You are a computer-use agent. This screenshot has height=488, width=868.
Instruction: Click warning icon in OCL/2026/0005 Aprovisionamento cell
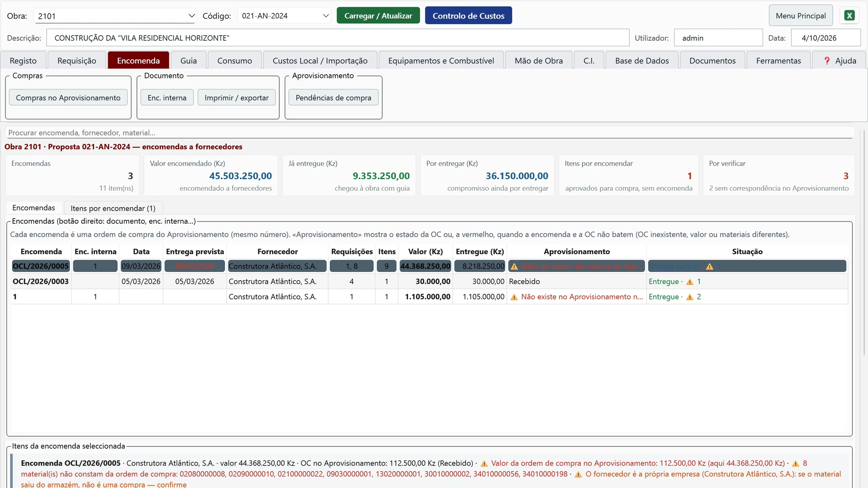tap(514, 266)
